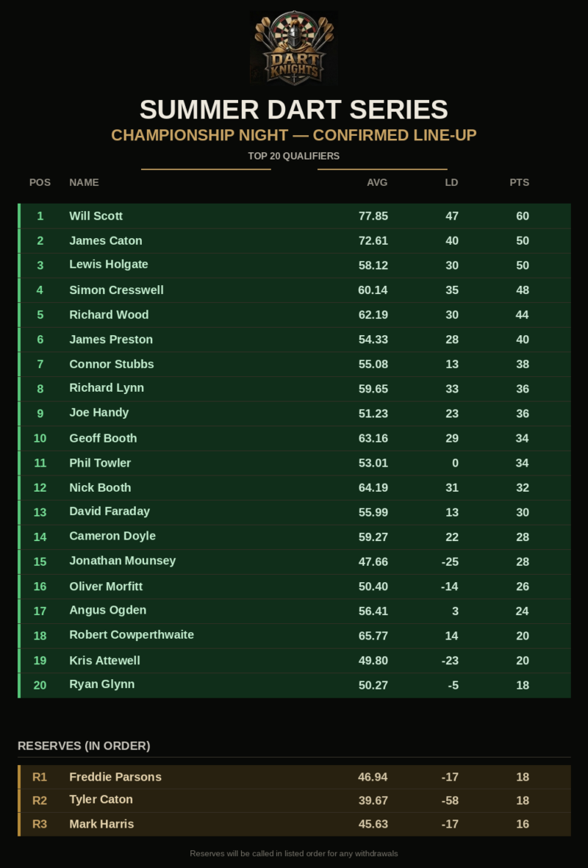Select Simon Cresswell's row
The image size is (588, 868).
pyautogui.click(x=294, y=290)
